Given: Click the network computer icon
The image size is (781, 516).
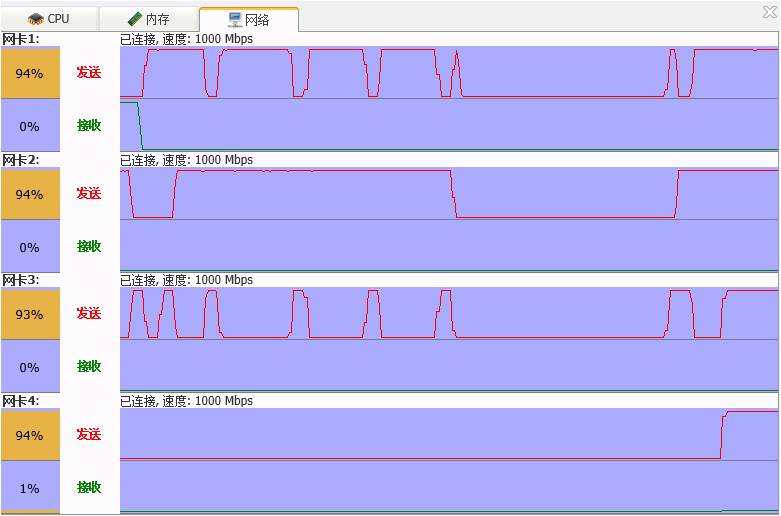Looking at the screenshot, I should pyautogui.click(x=235, y=19).
